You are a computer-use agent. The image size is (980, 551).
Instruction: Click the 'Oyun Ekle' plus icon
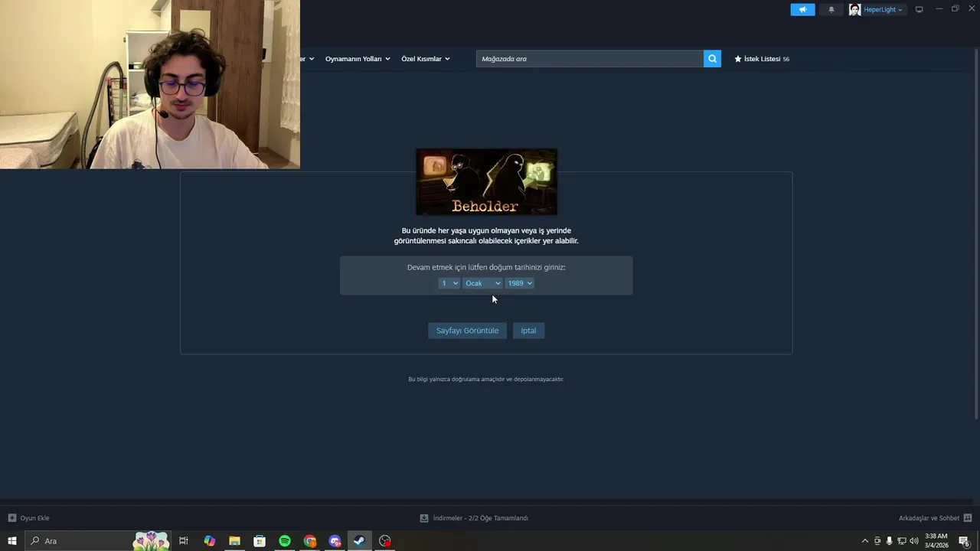pos(11,518)
